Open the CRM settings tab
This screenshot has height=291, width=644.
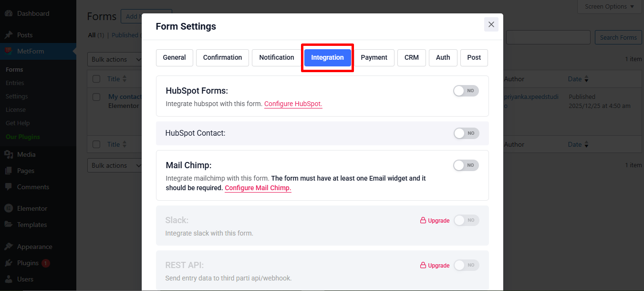411,57
